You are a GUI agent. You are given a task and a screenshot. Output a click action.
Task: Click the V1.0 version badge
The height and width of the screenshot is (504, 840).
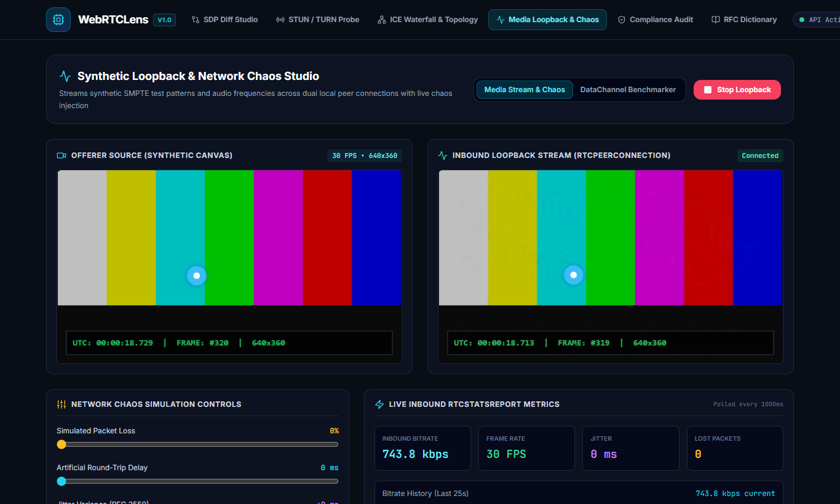point(164,20)
